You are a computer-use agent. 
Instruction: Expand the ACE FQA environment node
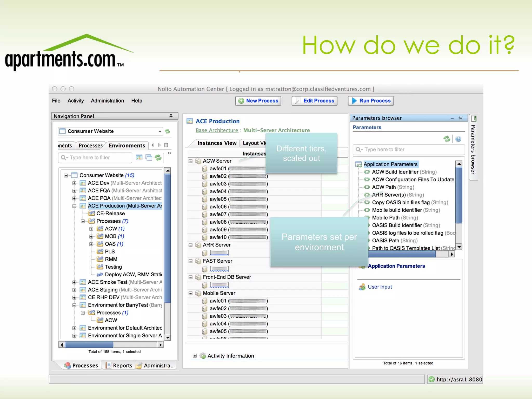click(x=74, y=191)
